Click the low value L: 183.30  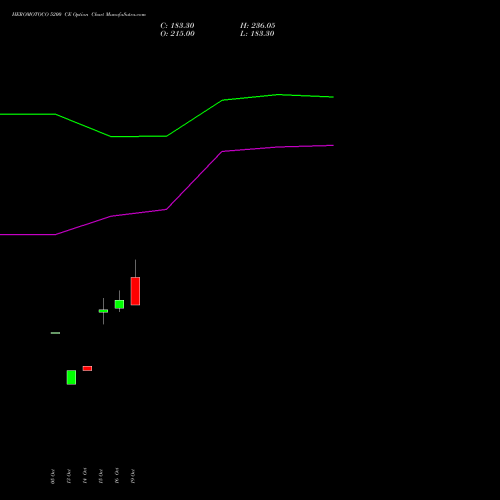[x=257, y=34]
